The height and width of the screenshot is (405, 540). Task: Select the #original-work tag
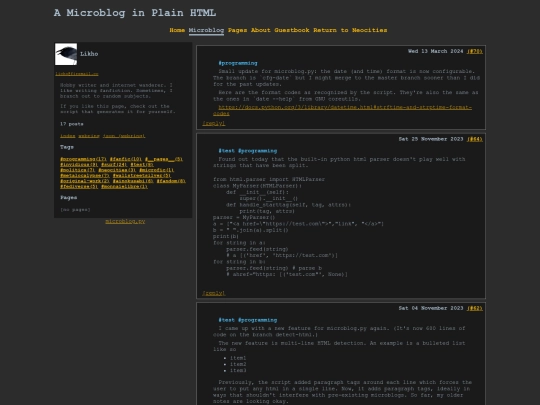coord(85,181)
